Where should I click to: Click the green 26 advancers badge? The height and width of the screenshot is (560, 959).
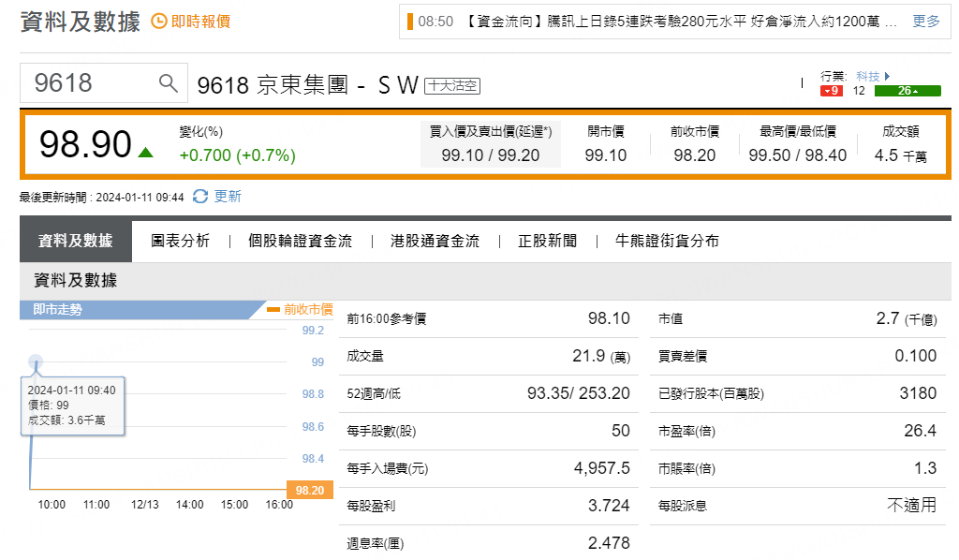tap(907, 91)
